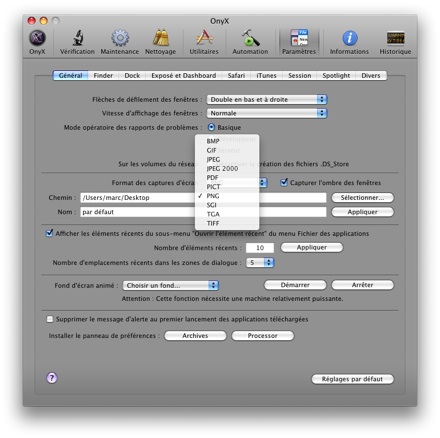Switch to the Finder tab

click(x=103, y=76)
